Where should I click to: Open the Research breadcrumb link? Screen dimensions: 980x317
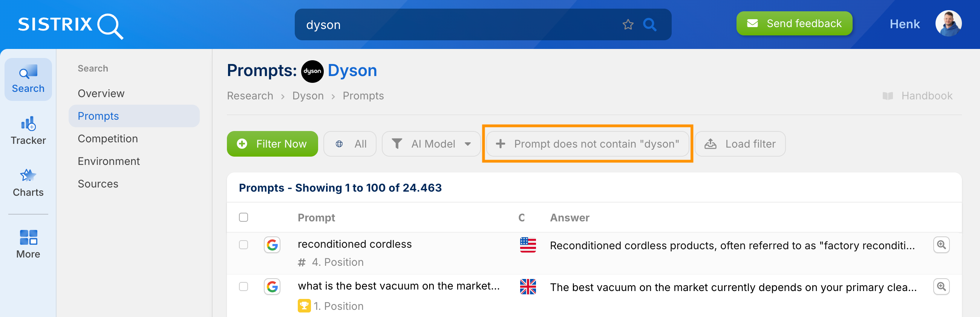(250, 96)
